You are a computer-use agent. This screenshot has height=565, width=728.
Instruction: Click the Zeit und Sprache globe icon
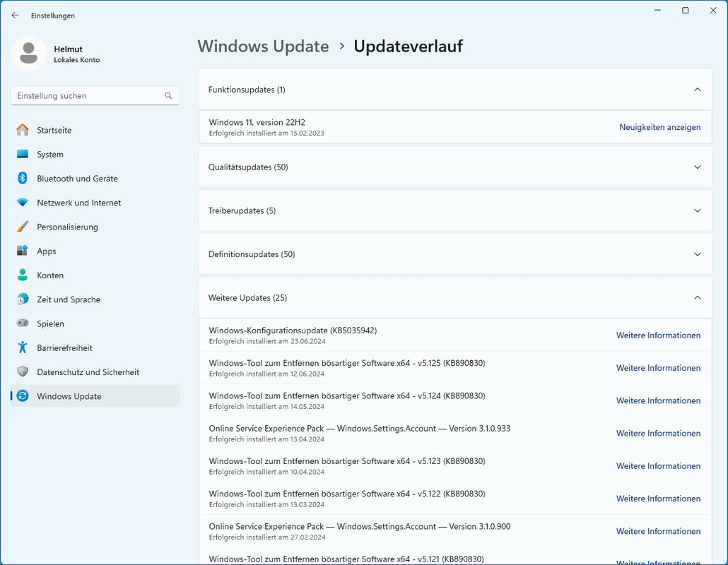[x=23, y=299]
